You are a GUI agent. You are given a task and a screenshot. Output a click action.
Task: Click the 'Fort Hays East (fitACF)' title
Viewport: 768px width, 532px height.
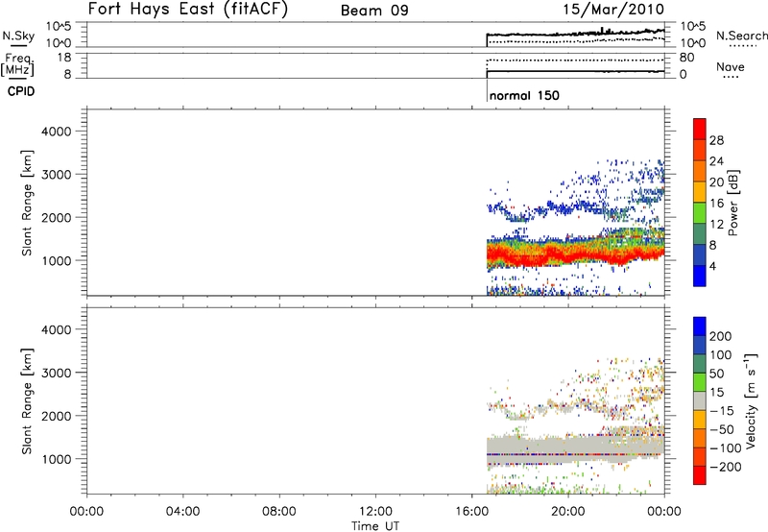coord(188,10)
